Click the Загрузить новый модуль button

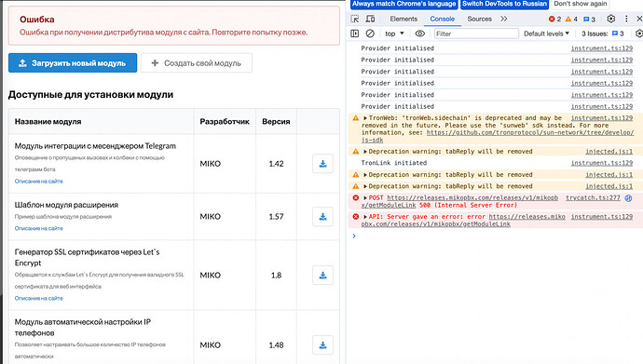tap(73, 63)
